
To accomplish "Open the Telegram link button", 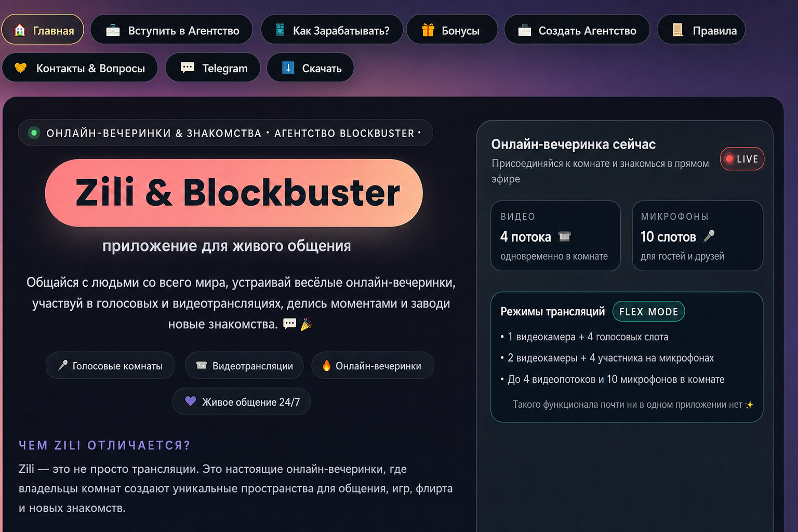I will point(213,68).
